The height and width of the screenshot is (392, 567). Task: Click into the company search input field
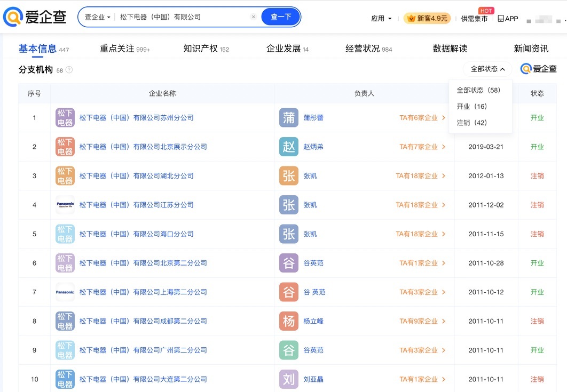pyautogui.click(x=183, y=17)
